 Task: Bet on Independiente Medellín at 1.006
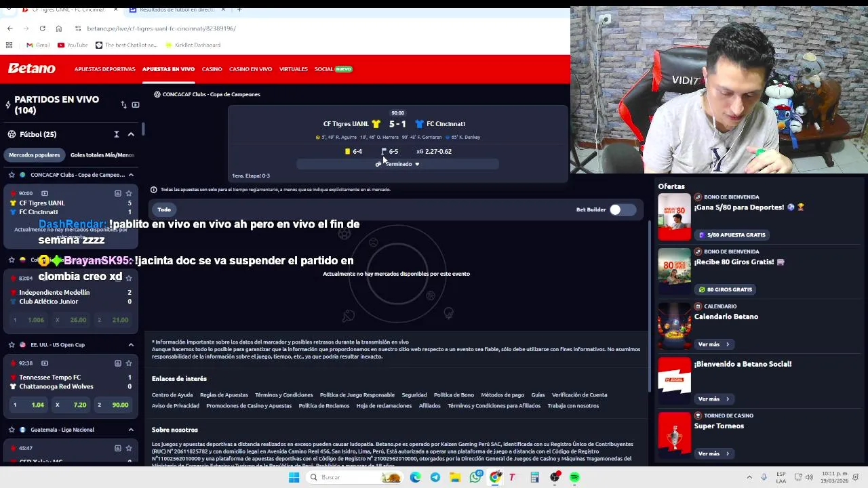(28, 320)
